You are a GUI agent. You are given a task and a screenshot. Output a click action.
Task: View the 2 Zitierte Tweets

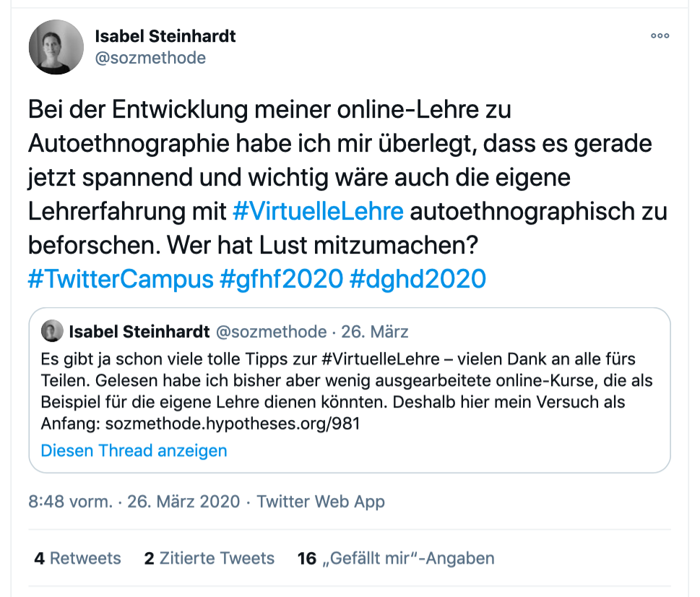[x=209, y=558]
